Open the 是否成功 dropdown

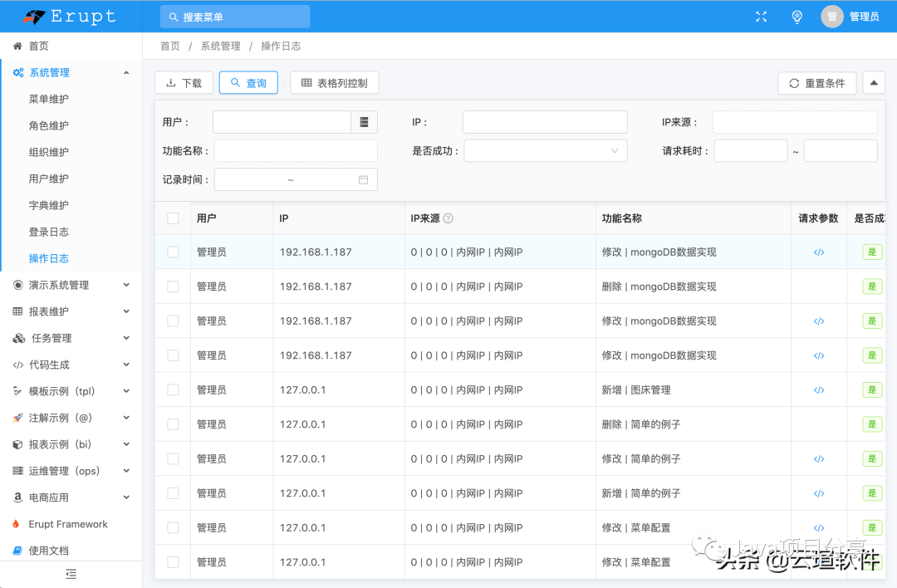point(544,150)
